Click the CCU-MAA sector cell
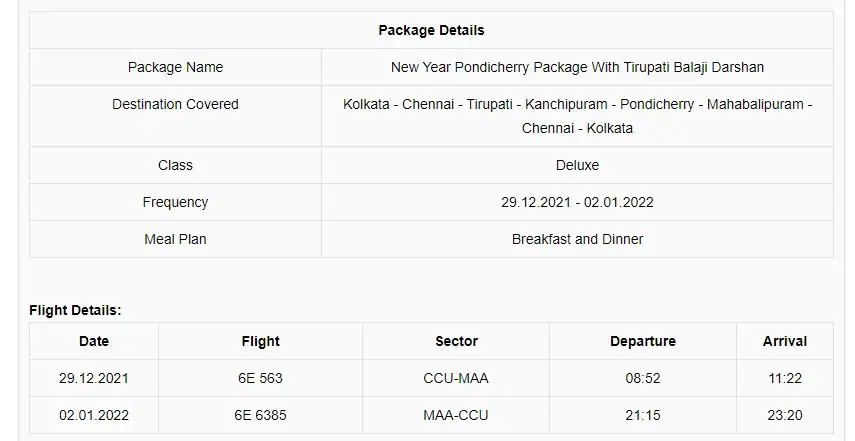 click(x=456, y=378)
